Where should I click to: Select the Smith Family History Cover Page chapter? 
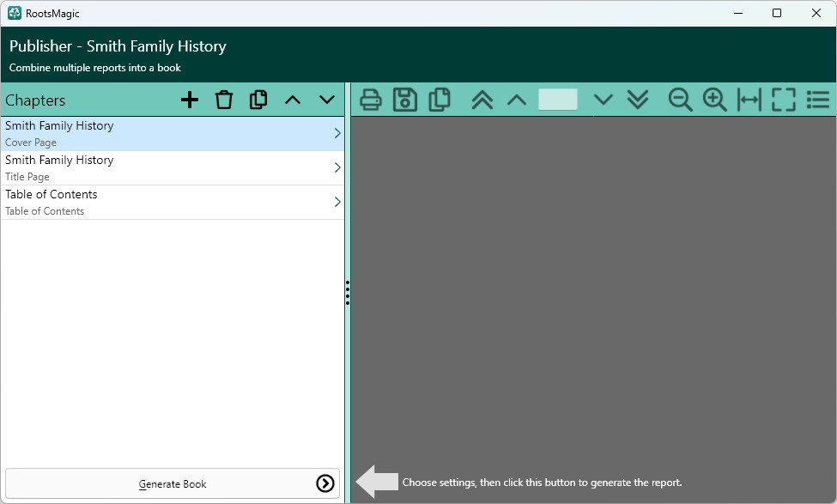[x=173, y=134]
